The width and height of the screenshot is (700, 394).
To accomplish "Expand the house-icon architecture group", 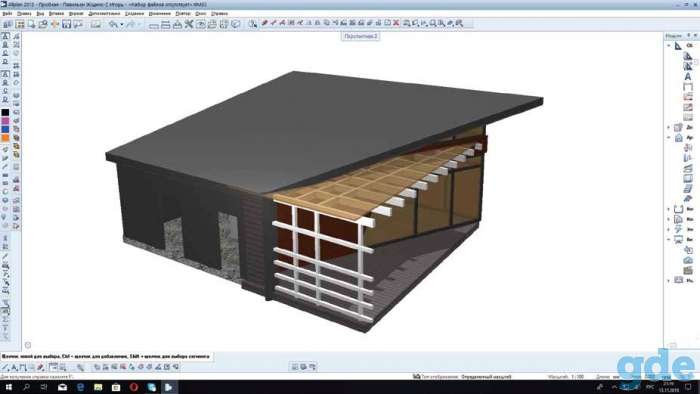I will pos(669,138).
